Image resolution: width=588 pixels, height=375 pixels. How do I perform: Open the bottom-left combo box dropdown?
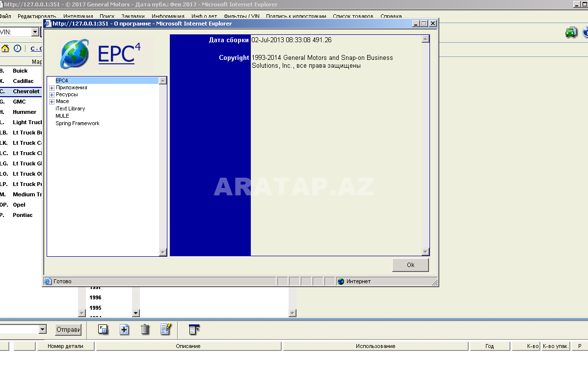point(42,329)
